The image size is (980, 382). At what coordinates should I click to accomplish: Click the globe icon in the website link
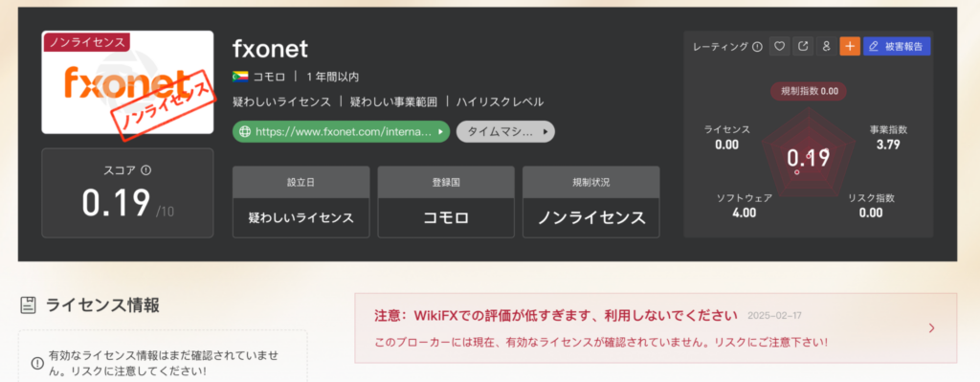(x=245, y=132)
